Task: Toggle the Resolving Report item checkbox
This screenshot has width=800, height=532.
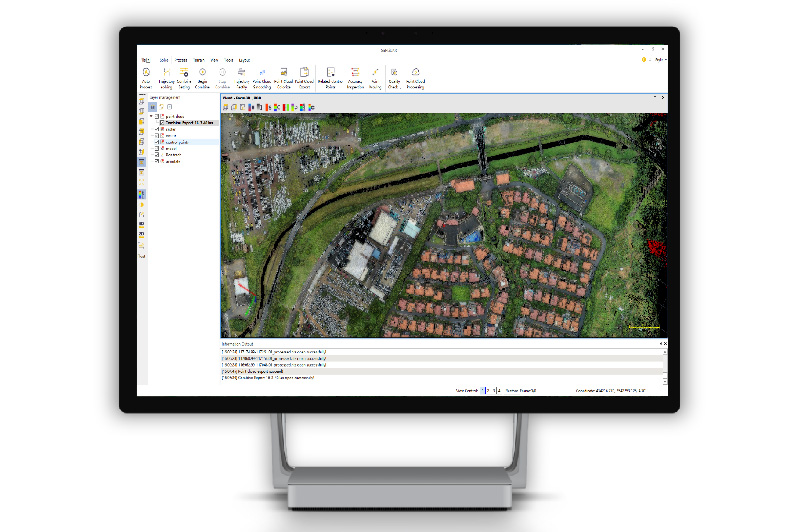Action: point(162,123)
